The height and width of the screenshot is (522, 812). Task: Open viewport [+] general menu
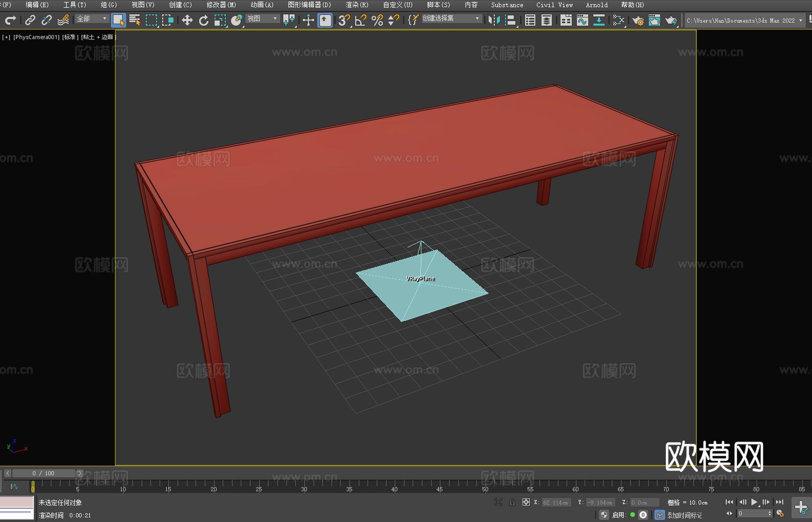(6, 37)
